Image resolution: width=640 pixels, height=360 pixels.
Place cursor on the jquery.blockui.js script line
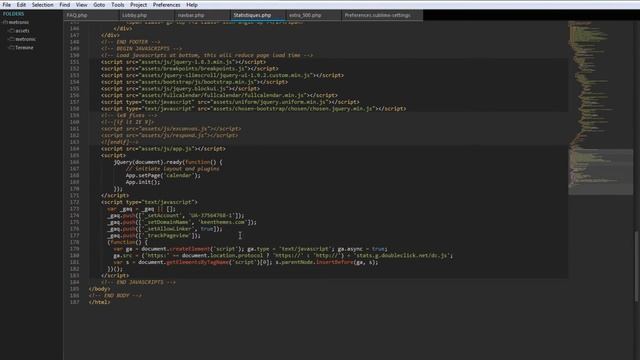(180, 88)
